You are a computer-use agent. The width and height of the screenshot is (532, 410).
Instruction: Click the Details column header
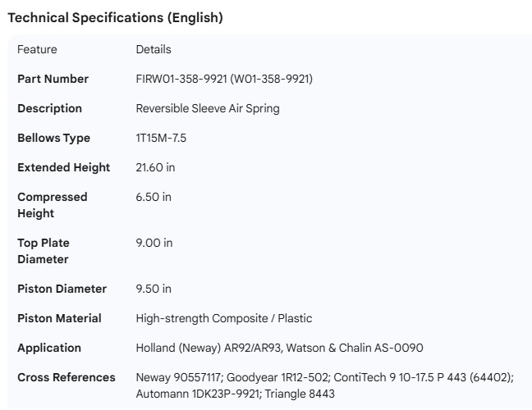(154, 49)
